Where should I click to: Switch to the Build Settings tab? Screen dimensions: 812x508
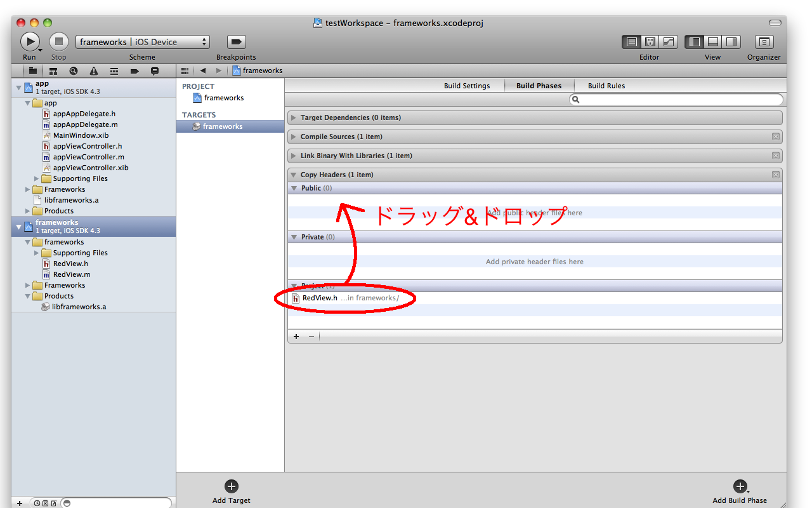click(467, 86)
